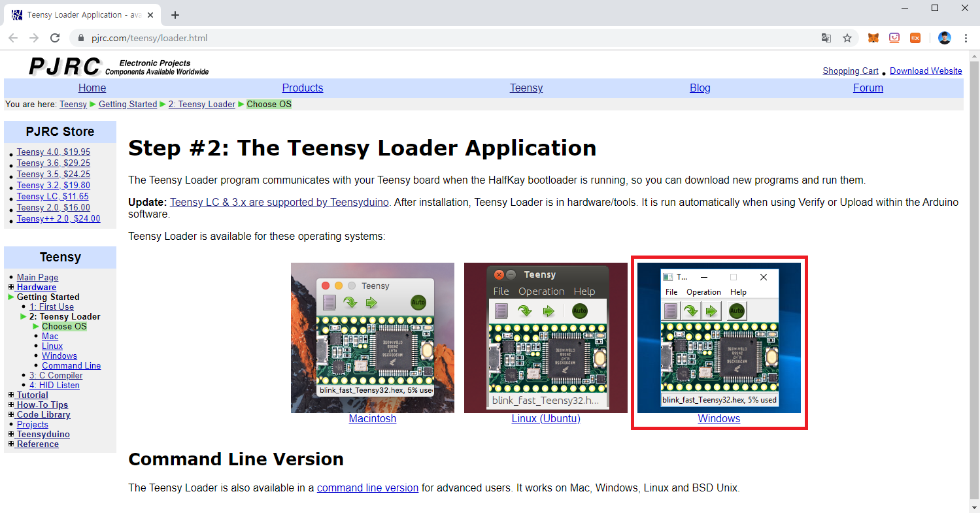Viewport: 980px width, 513px height.
Task: Expand the Tutorial sidebar section
Action: (11, 395)
